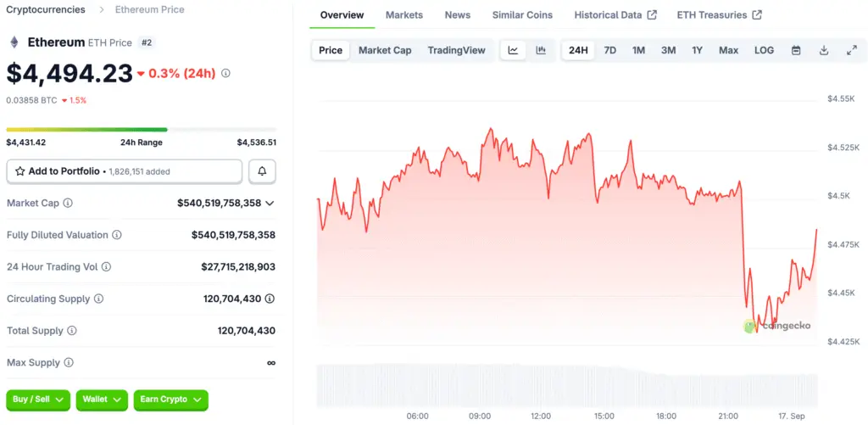868x425 pixels.
Task: Open info icon next to Total Supply
Action: [x=72, y=331]
